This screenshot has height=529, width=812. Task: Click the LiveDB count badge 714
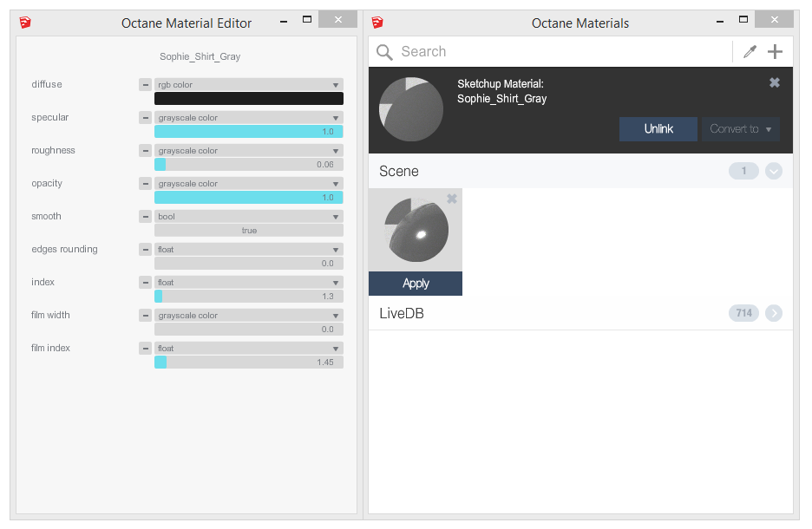743,313
